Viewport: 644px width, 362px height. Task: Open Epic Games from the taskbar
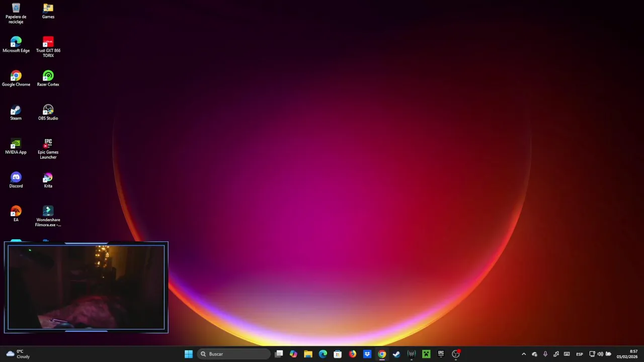tap(441, 354)
